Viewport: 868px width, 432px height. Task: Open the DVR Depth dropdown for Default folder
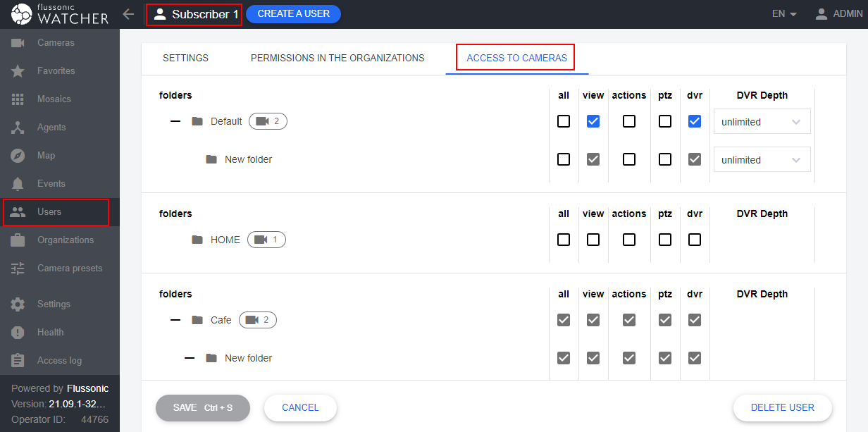click(x=762, y=121)
